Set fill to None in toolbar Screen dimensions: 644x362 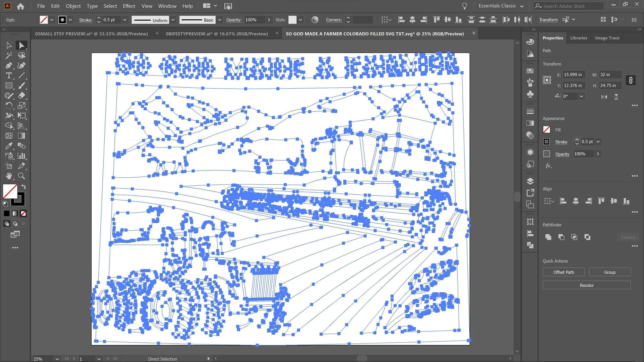click(23, 213)
